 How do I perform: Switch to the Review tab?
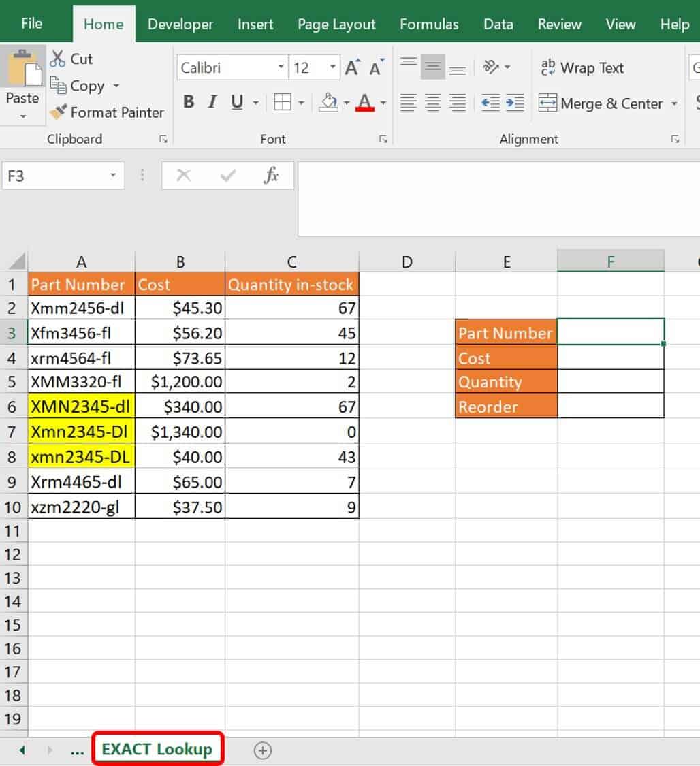pos(559,24)
